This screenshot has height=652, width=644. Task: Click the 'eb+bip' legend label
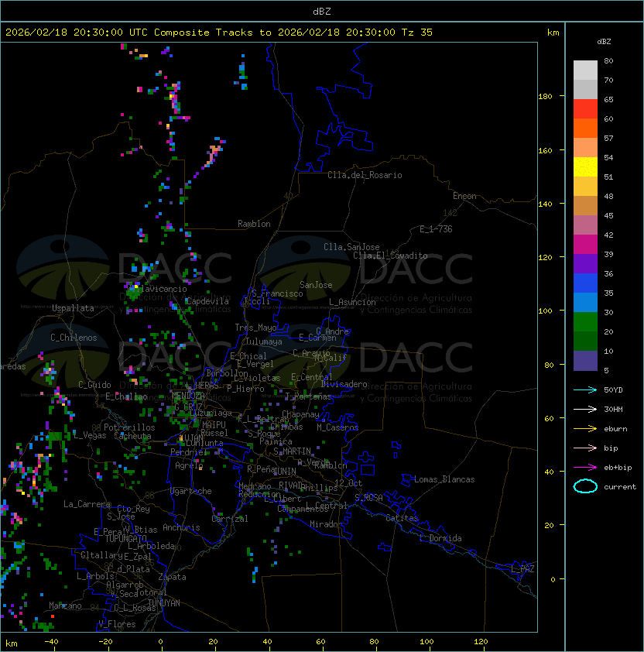(x=618, y=468)
